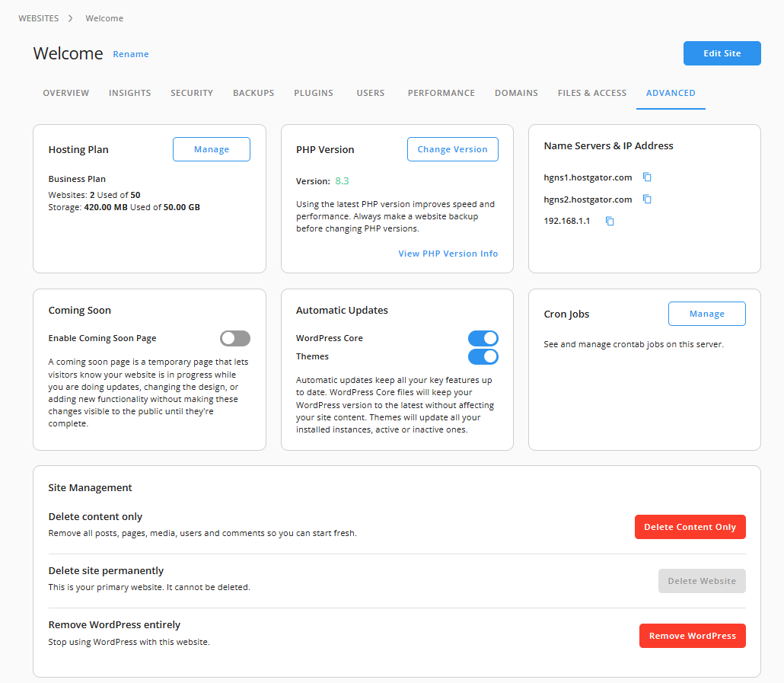Screen dimensions: 784x683
Task: Click the 192.168.1.1 address text
Action: tap(566, 221)
